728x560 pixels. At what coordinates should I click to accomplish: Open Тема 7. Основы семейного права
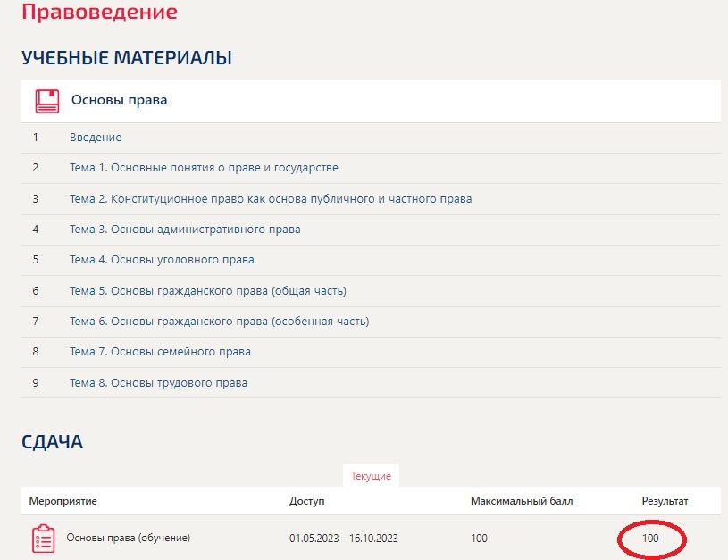pos(160,352)
